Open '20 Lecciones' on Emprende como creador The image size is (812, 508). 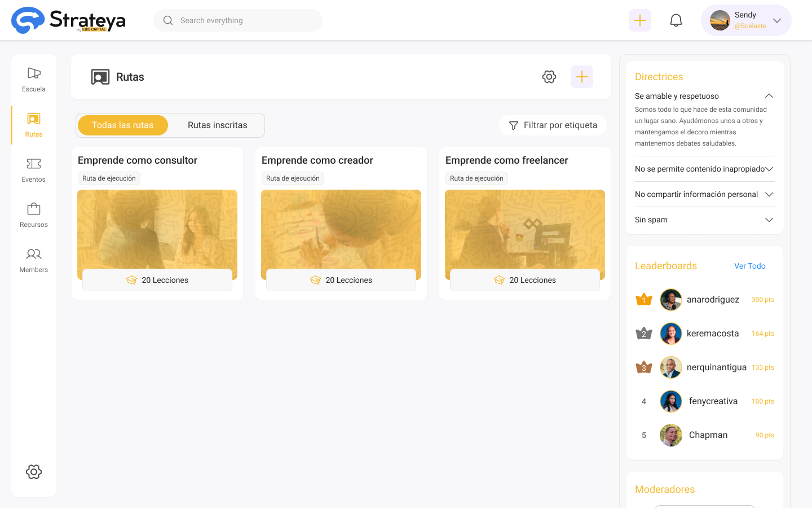coord(341,280)
